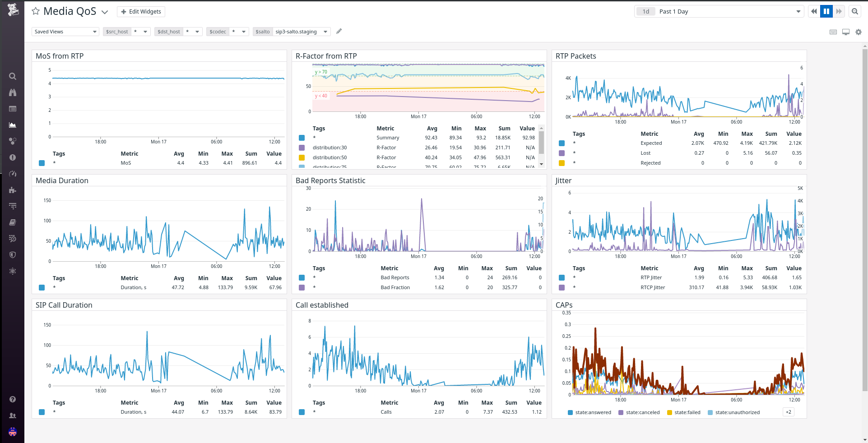
Task: Star the Media QoS dashboard as favorite
Action: 35,11
